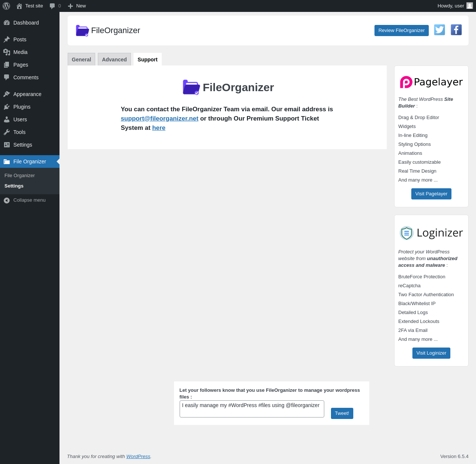Click the Tweet! button
The height and width of the screenshot is (464, 476).
pyautogui.click(x=342, y=413)
